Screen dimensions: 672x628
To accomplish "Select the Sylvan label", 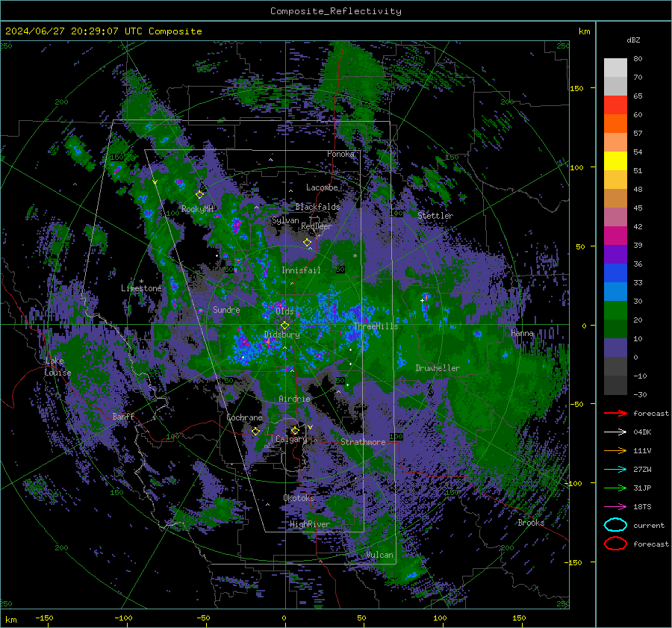I will point(285,220).
